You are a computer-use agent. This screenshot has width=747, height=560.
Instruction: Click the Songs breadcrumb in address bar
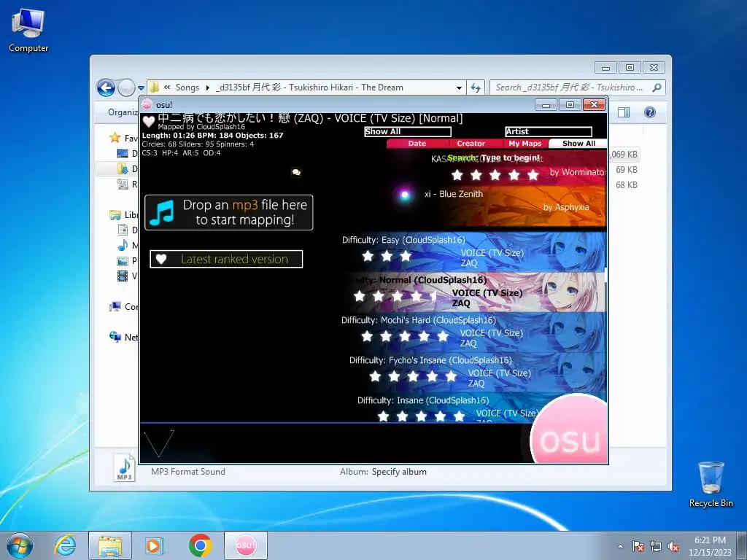coord(187,87)
